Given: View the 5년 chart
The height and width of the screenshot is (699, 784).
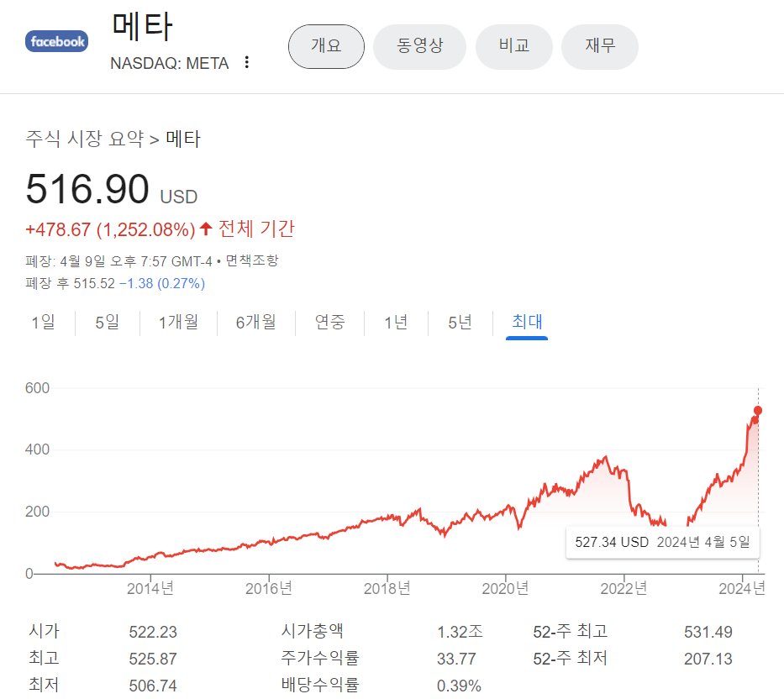Looking at the screenshot, I should tap(459, 322).
